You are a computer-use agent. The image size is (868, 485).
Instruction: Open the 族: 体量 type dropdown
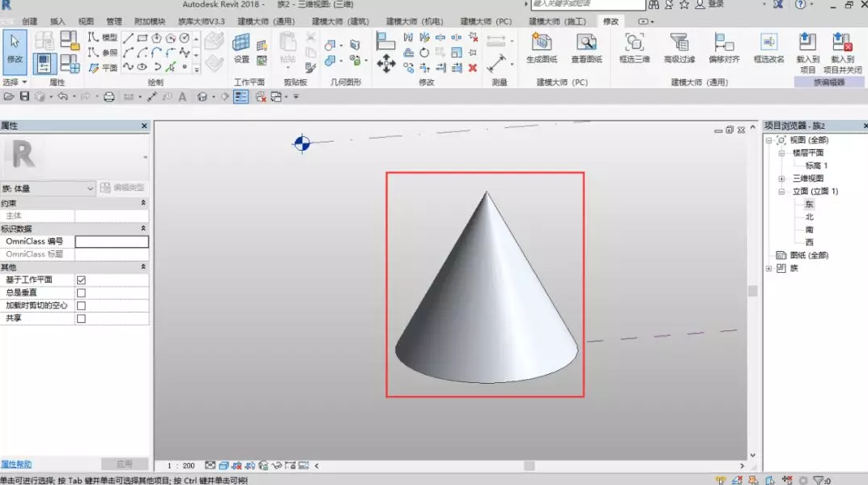[90, 189]
